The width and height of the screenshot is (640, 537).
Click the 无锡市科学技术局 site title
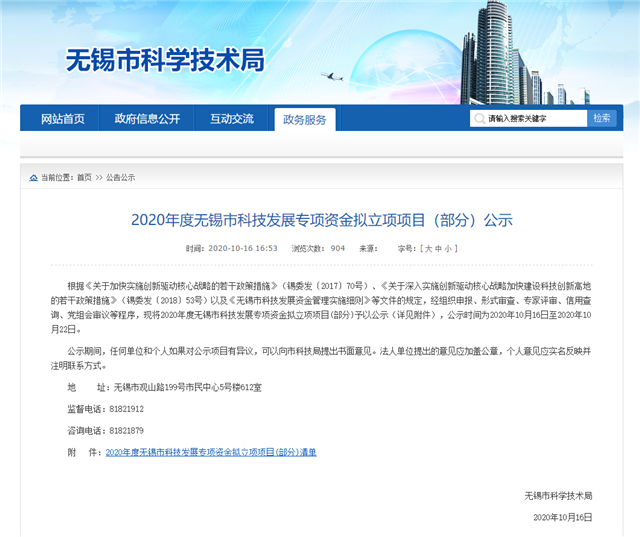164,61
